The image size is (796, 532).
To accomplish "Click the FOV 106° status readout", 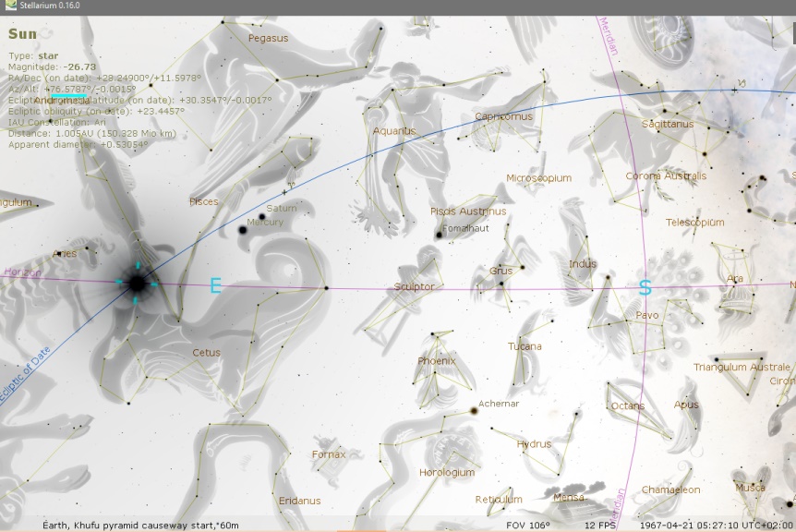I will coord(528,526).
